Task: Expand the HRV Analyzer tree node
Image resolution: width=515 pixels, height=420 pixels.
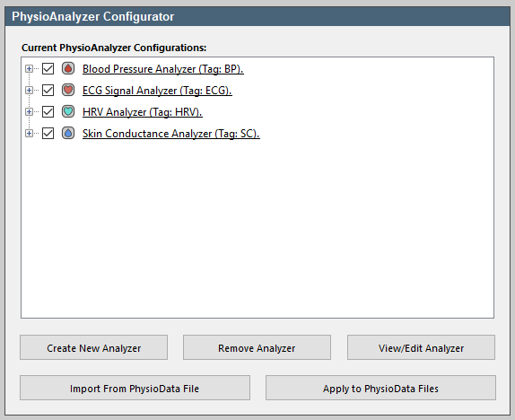Action: click(x=30, y=112)
